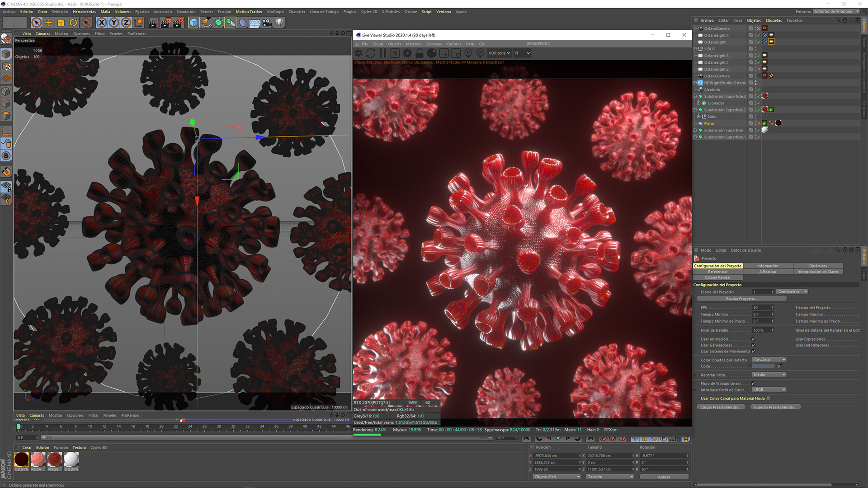Select the ROSA material swatch
The width and height of the screenshot is (868, 488).
pos(38,459)
